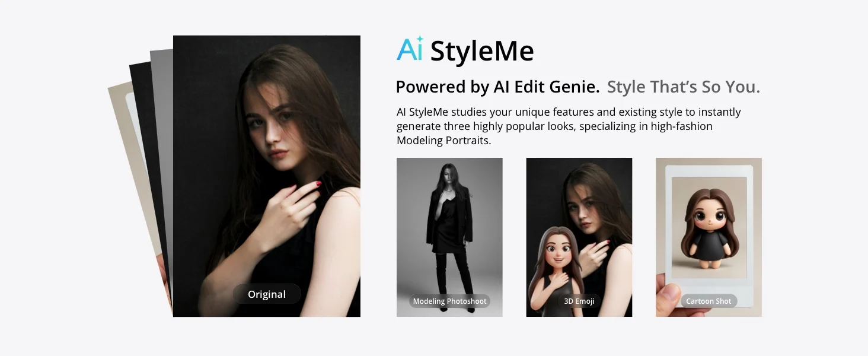Click the 3D emoji avatar character
The height and width of the screenshot is (356, 868).
click(553, 270)
